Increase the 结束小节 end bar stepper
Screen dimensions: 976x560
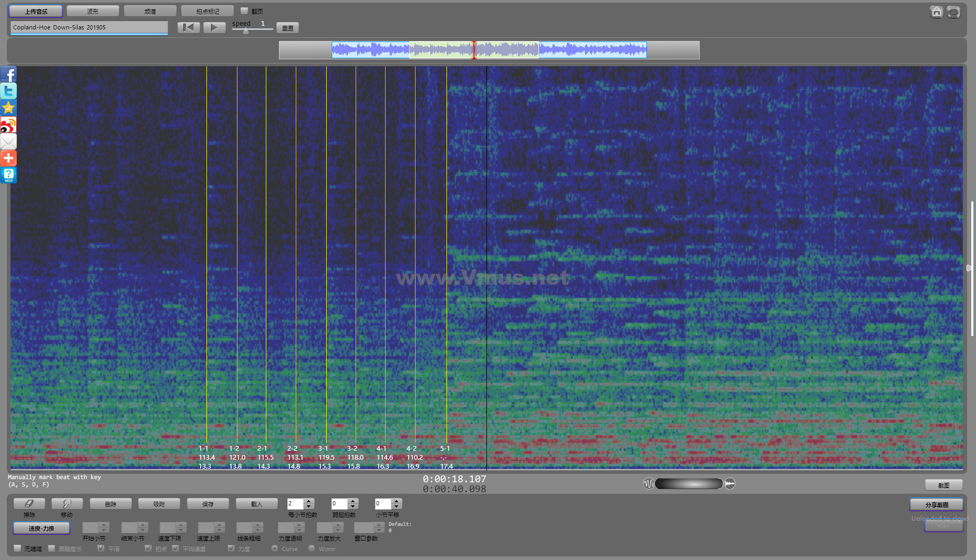[142, 524]
